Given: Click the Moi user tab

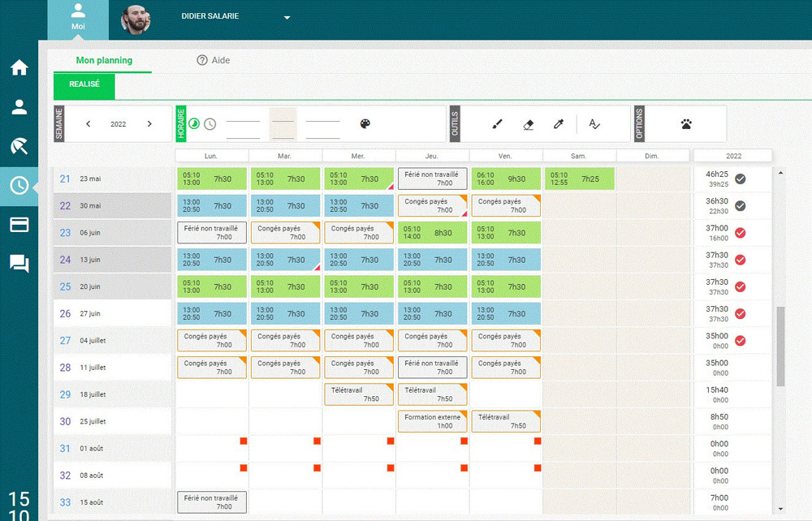Looking at the screenshot, I should (78, 19).
